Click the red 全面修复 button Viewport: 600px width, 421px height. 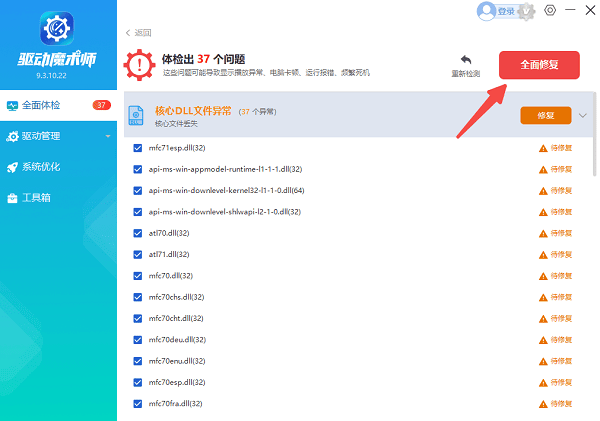tap(539, 65)
